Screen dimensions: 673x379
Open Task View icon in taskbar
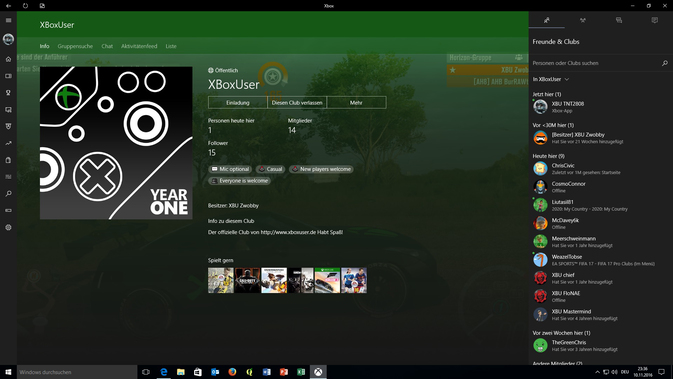pos(146,372)
